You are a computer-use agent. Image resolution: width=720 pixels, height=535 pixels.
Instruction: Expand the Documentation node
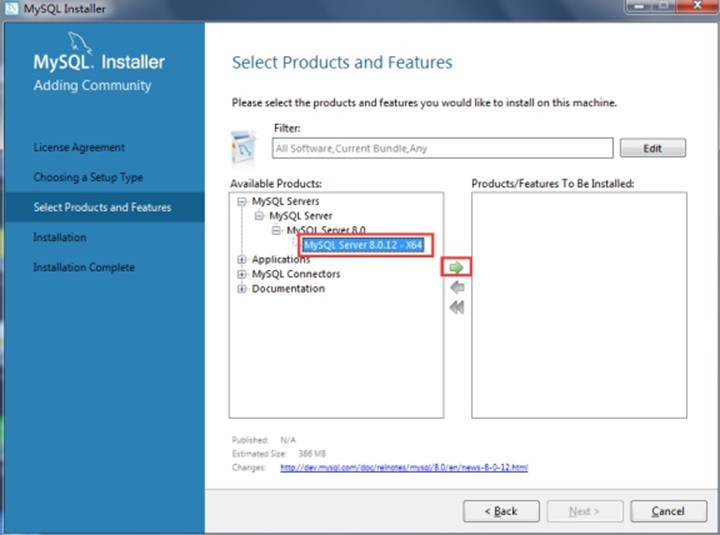pyautogui.click(x=242, y=289)
